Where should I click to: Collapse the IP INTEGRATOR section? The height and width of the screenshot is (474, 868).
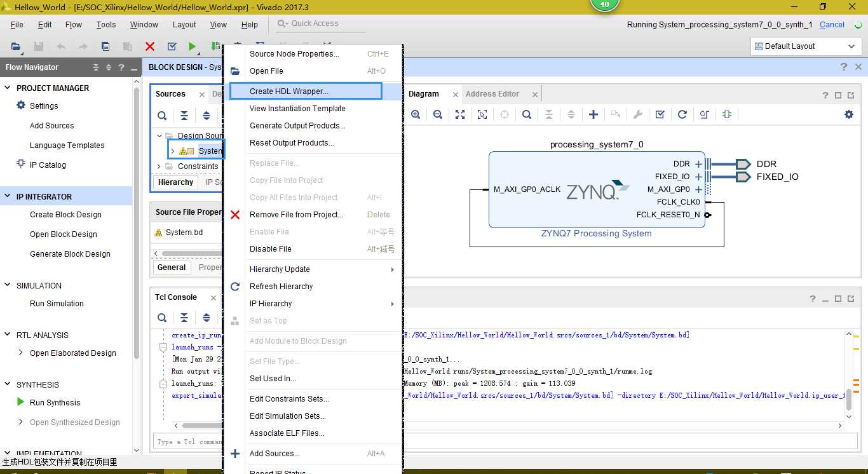[x=8, y=197]
